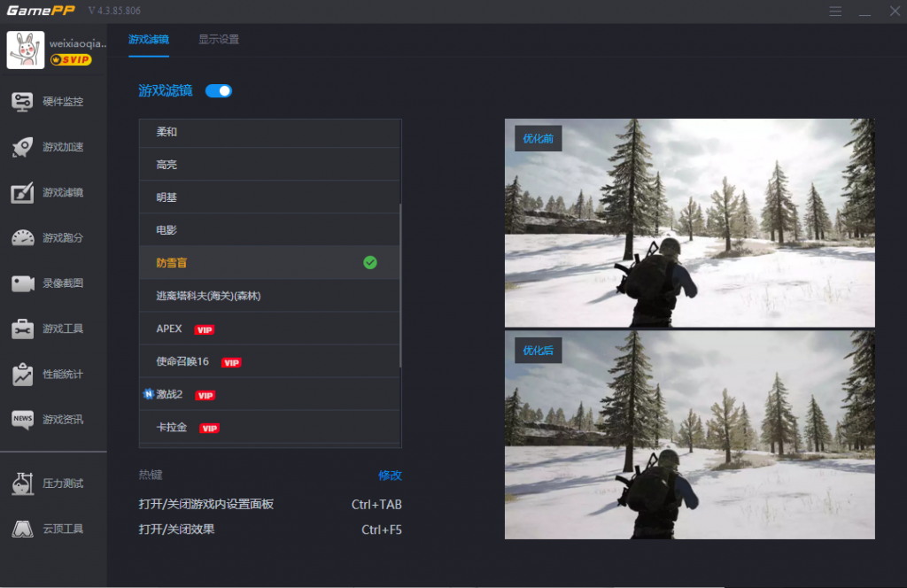907x588 pixels.
Task: Click the Ctrl+F5 hotkey value
Action: (x=381, y=530)
